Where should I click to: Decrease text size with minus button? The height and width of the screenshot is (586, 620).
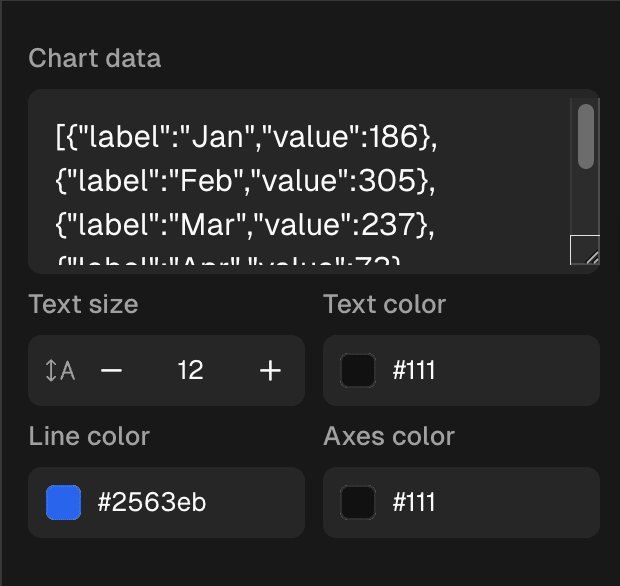pyautogui.click(x=112, y=371)
